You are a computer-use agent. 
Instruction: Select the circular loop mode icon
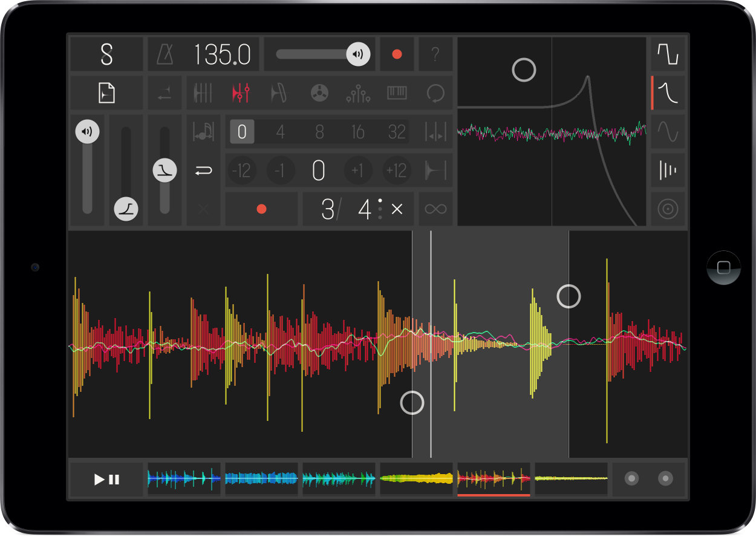point(435,93)
